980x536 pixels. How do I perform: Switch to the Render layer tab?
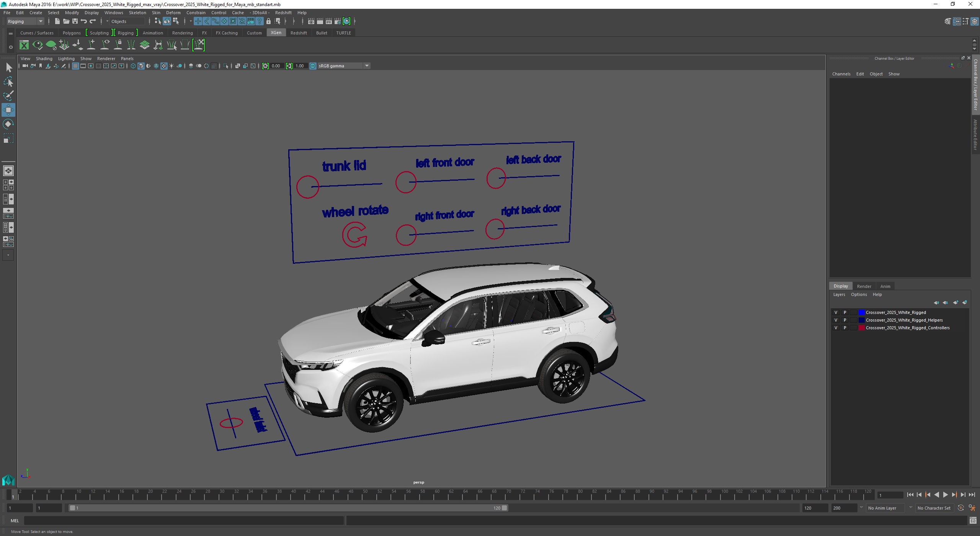tap(864, 286)
